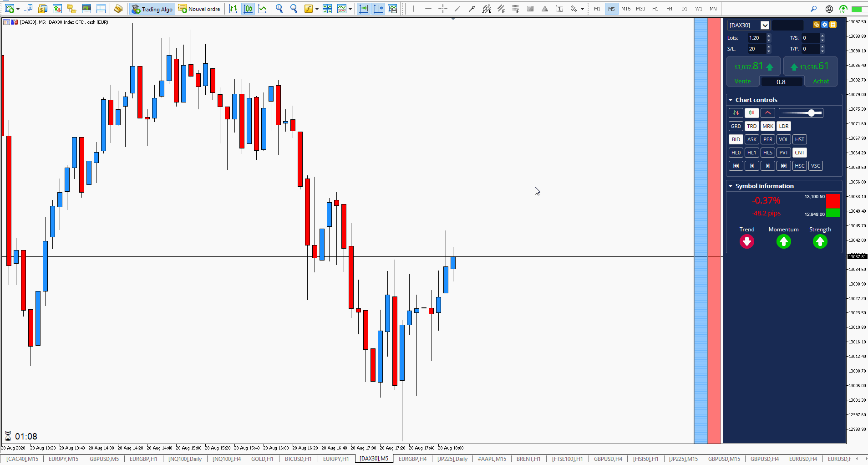Toggle the BID line button

736,139
